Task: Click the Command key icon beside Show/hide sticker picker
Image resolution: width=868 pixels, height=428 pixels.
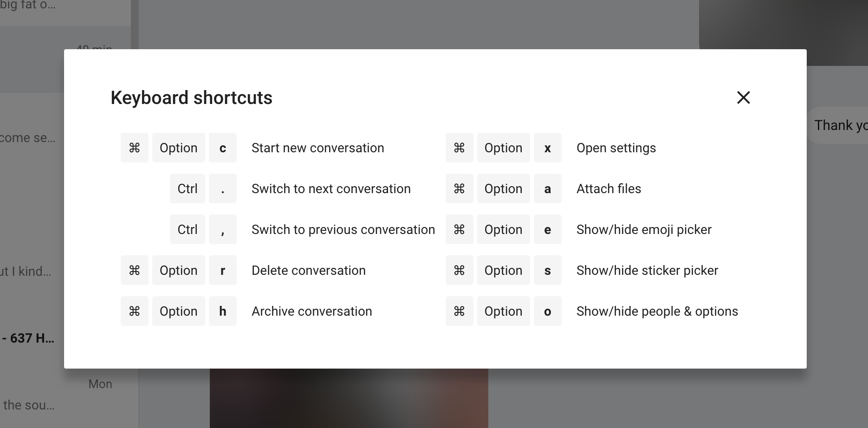Action: click(459, 270)
